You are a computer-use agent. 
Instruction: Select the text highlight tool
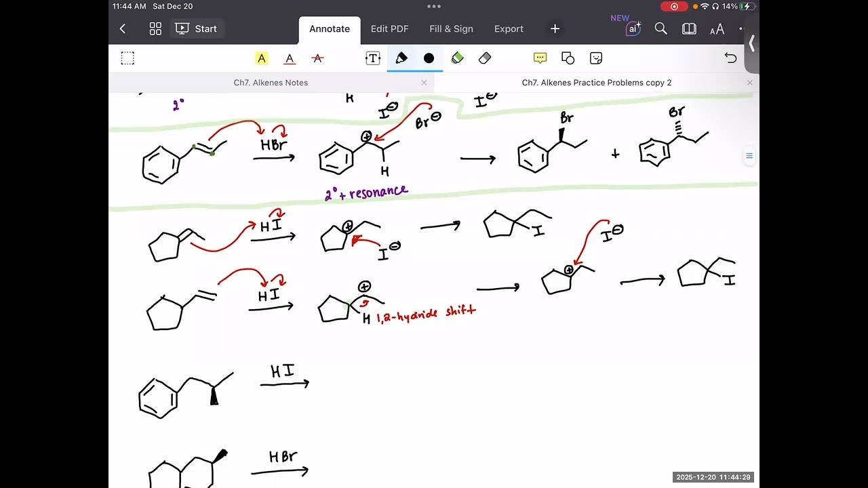(x=262, y=58)
